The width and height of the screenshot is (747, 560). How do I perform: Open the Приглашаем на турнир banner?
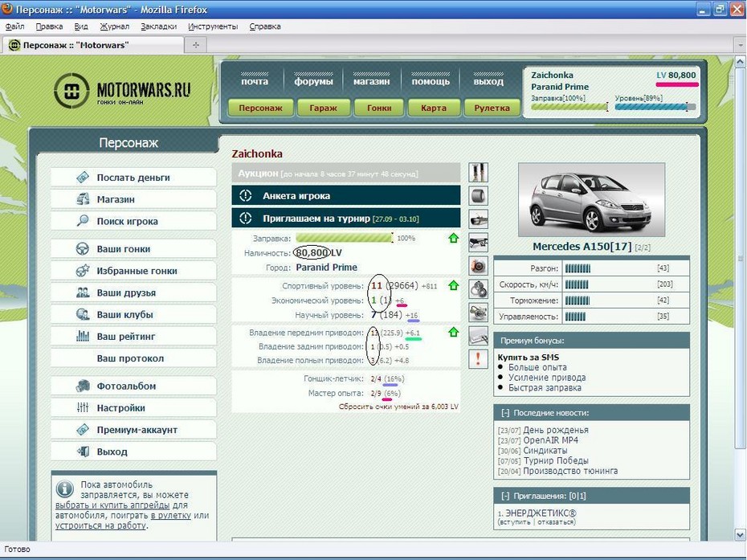coord(346,219)
